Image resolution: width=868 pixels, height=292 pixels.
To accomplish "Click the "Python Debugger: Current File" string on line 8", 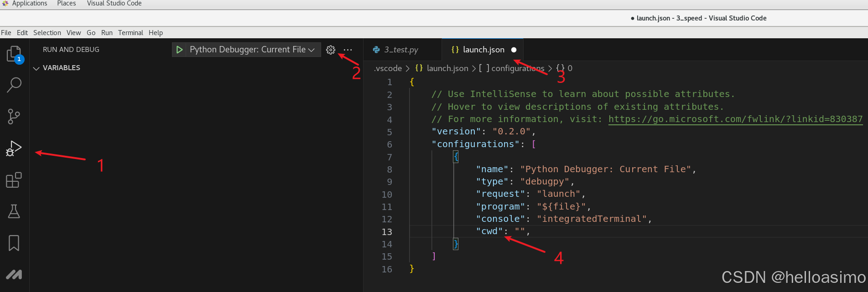I will click(606, 169).
